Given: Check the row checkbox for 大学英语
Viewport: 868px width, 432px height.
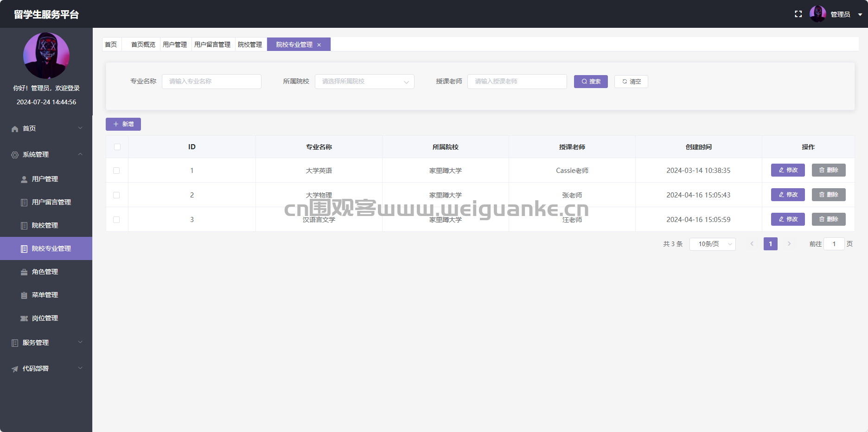Looking at the screenshot, I should point(116,171).
